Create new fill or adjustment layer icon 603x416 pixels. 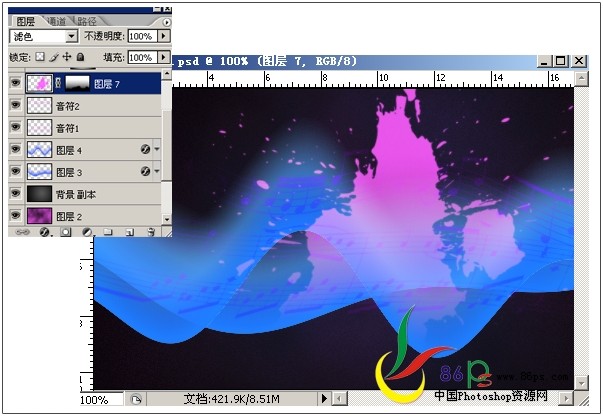(87, 232)
